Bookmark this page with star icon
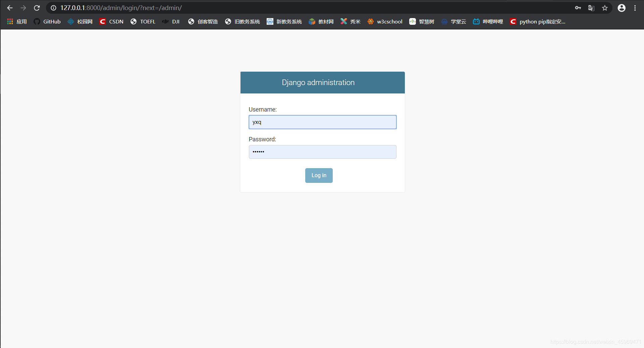 [605, 8]
